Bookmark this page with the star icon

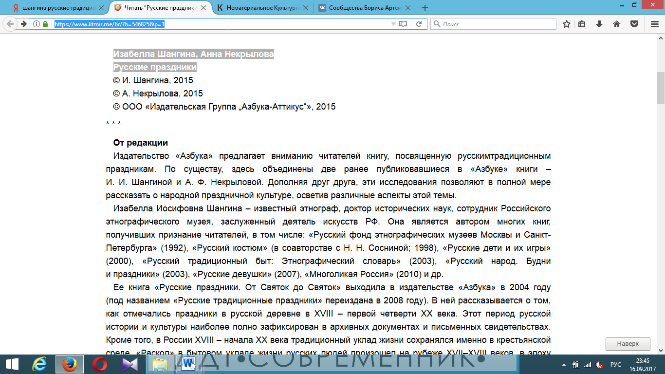pyautogui.click(x=566, y=24)
